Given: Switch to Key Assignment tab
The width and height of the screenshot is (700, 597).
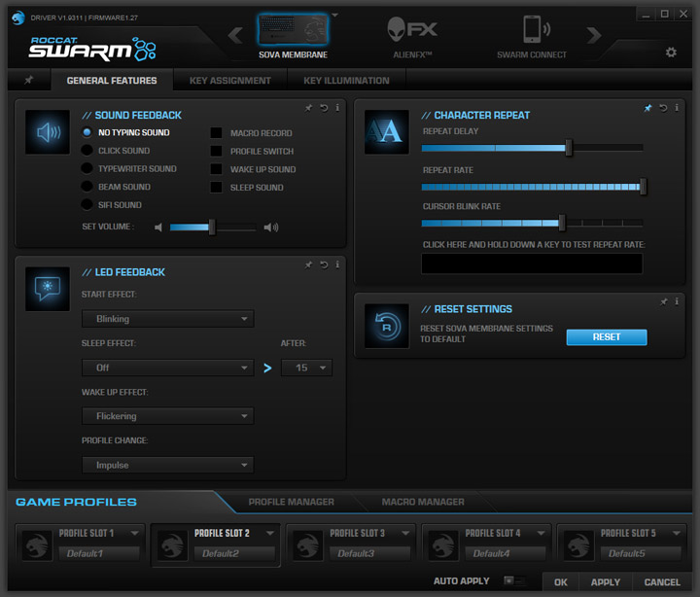Looking at the screenshot, I should (x=229, y=81).
